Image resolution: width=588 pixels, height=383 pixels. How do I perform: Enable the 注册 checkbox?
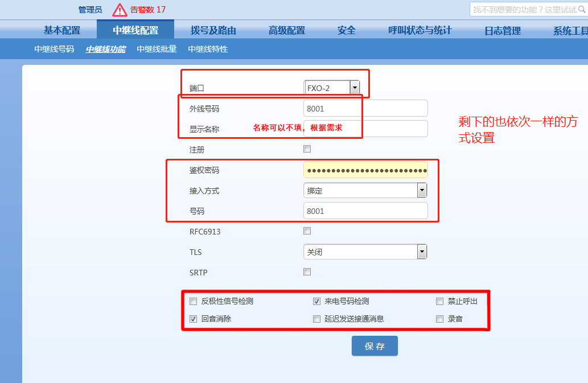click(307, 149)
